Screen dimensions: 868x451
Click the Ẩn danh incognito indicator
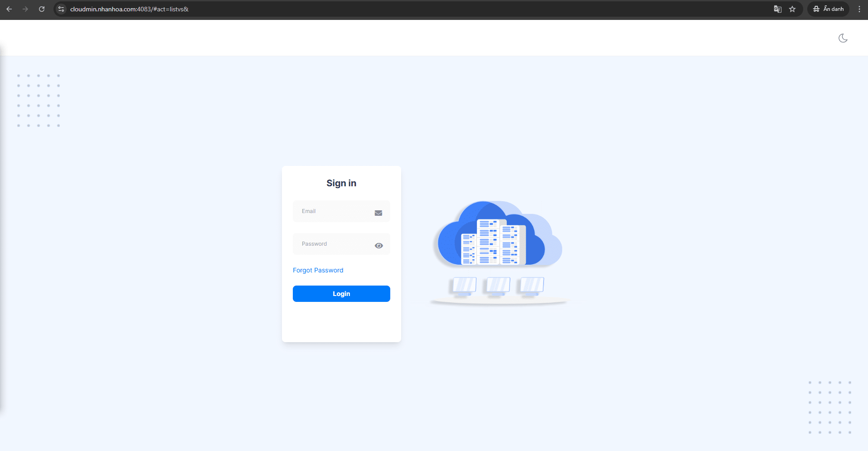tap(828, 9)
